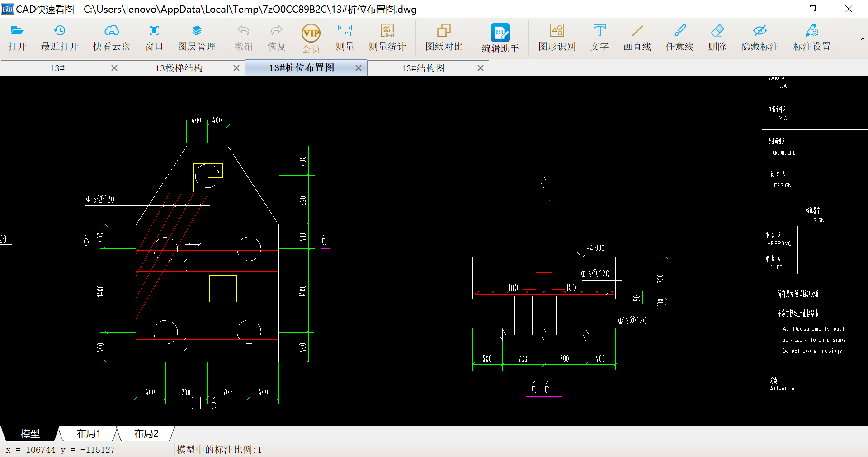Click the 'Do not scale drawings' note
This screenshot has width=868, height=457.
pyautogui.click(x=812, y=351)
